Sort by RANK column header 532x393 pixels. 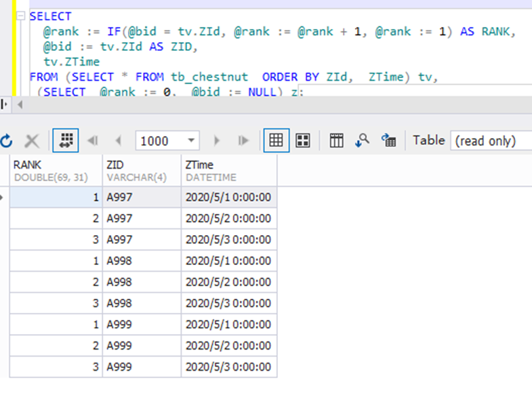pyautogui.click(x=56, y=171)
